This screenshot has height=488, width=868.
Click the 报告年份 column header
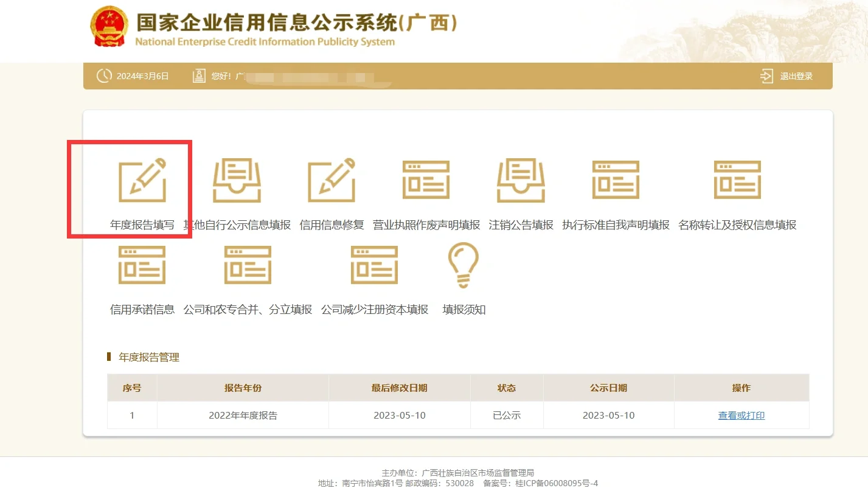pos(243,388)
